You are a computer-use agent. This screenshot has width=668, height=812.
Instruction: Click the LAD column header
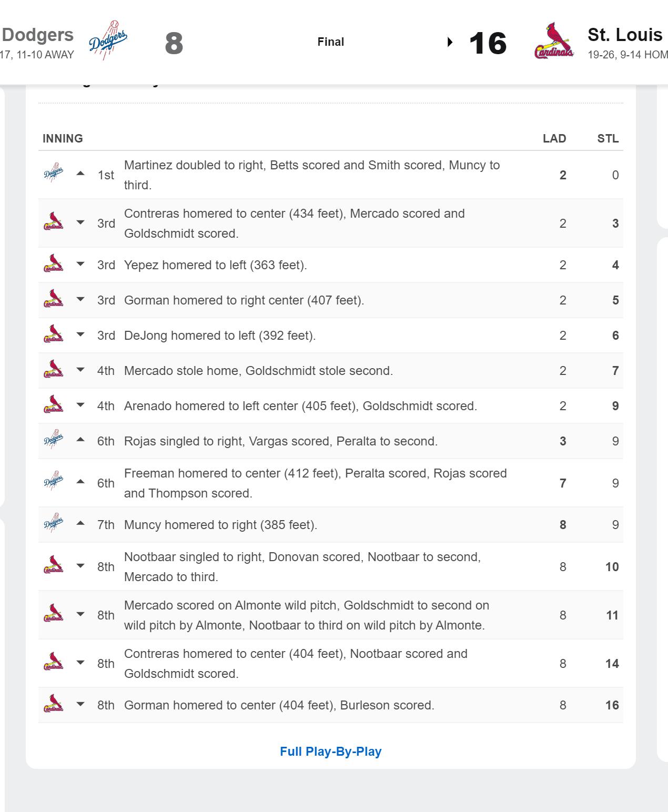(x=554, y=138)
